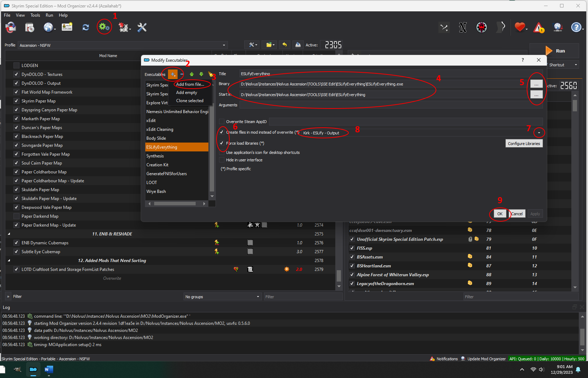This screenshot has width=588, height=378.
Task: Choose Add from file... in the popup menu
Action: pyautogui.click(x=190, y=84)
